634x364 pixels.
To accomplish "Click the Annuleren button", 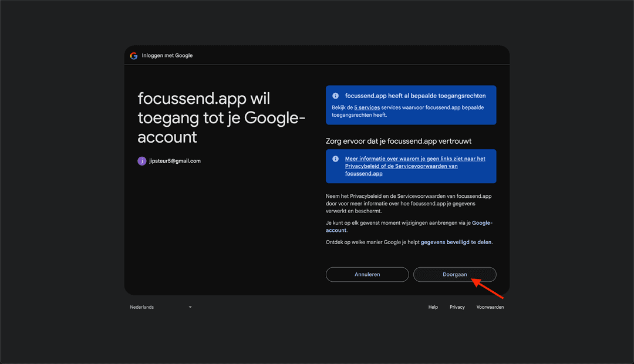I will click(367, 274).
